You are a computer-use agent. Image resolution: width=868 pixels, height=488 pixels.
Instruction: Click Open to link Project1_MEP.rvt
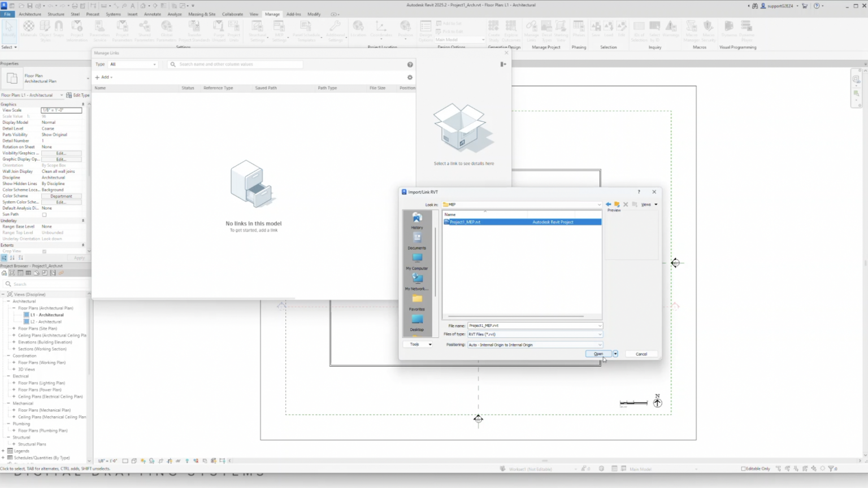pyautogui.click(x=597, y=354)
